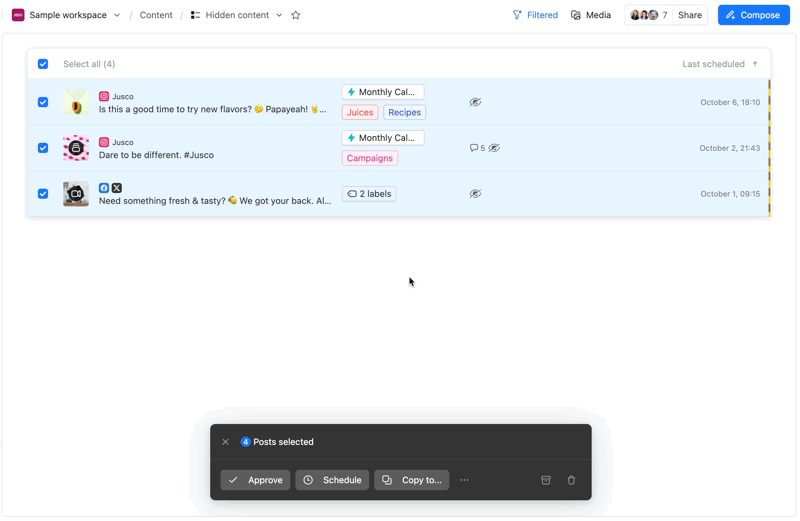This screenshot has height=521, width=800.
Task: Open the Media library
Action: pyautogui.click(x=591, y=15)
